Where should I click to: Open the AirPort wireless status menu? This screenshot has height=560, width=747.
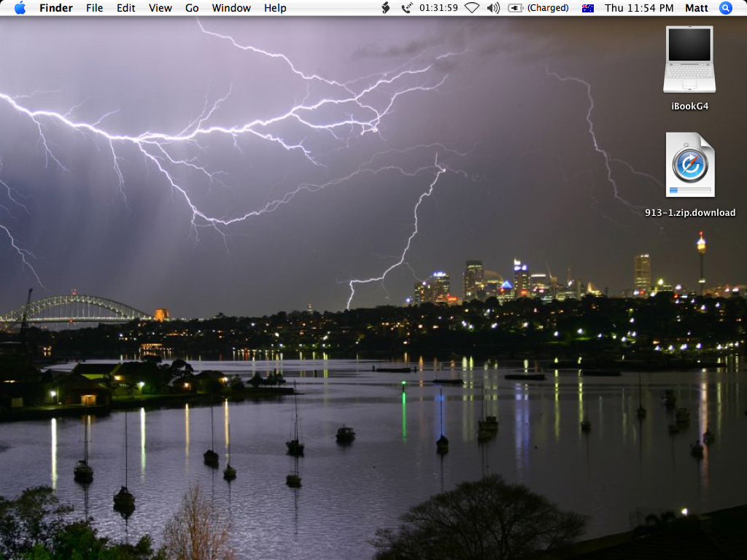[x=472, y=8]
